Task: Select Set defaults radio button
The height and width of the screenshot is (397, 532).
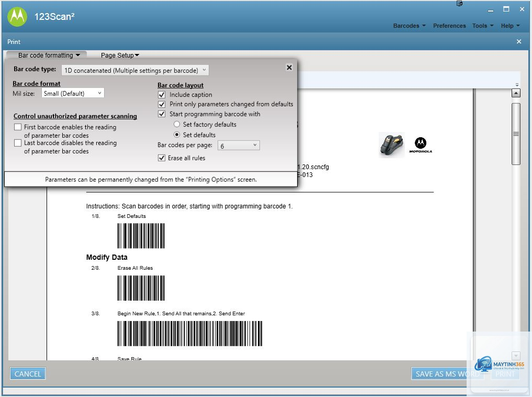Action: click(x=177, y=135)
